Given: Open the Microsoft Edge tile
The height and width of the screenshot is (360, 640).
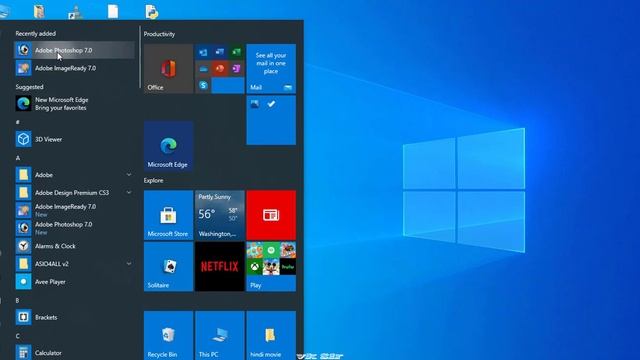Looking at the screenshot, I should point(169,146).
